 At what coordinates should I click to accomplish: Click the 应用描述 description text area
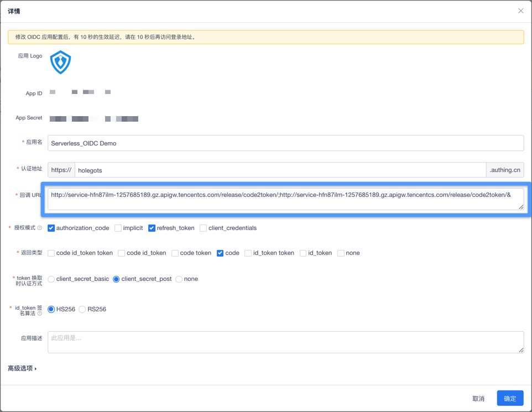click(285, 342)
